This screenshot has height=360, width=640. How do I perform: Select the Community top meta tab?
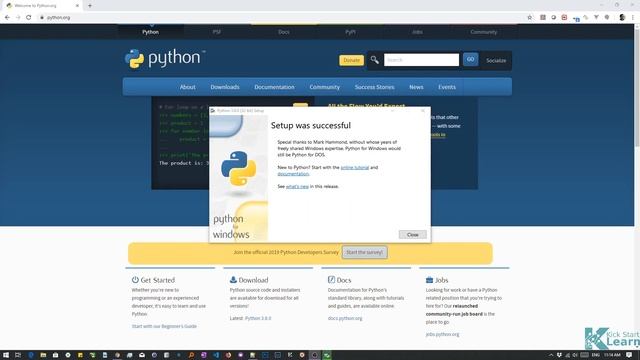tap(484, 32)
